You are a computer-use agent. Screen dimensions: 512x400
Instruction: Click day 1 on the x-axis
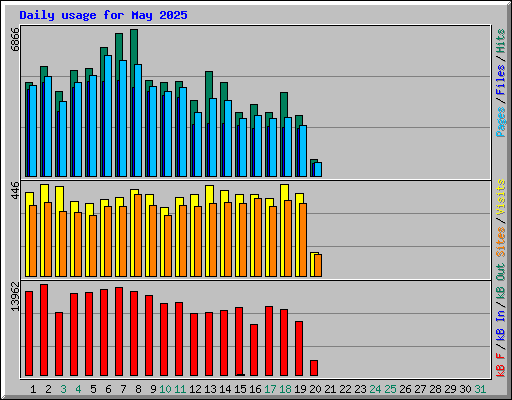click(x=33, y=389)
